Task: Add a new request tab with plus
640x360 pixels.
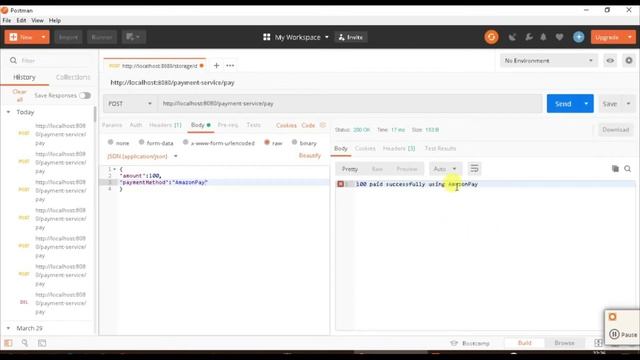Action: point(216,65)
